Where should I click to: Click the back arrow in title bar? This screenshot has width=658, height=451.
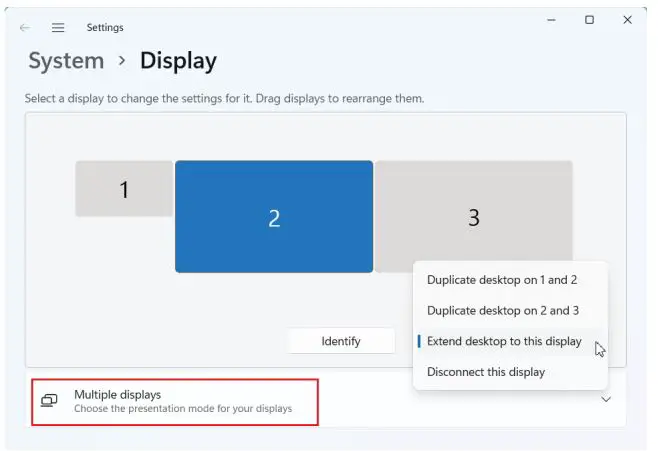coord(25,28)
